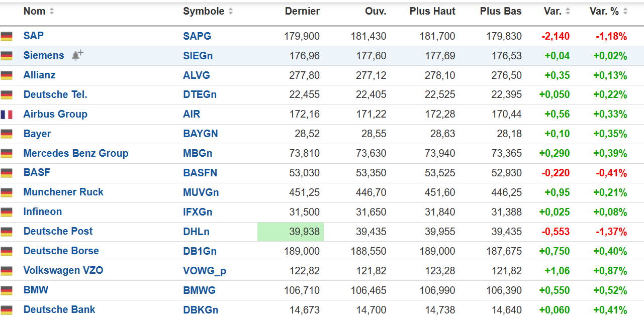Click the Munchener Ruck link
644x318 pixels.
[63, 192]
